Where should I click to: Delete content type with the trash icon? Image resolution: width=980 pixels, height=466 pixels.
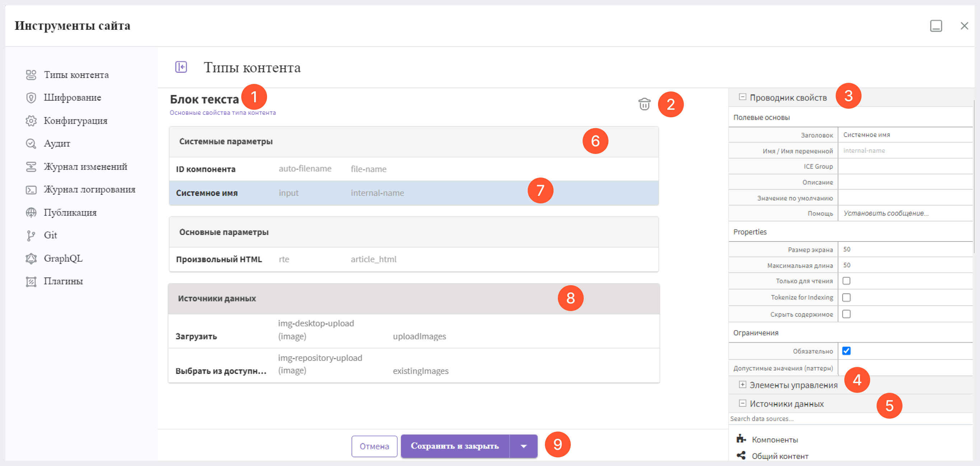(x=644, y=104)
